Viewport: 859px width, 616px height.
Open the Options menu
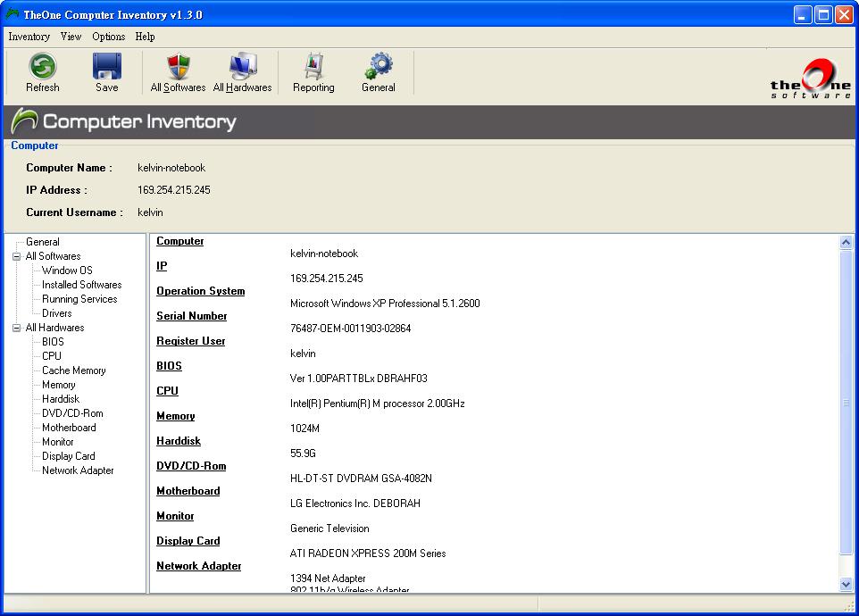[x=107, y=37]
